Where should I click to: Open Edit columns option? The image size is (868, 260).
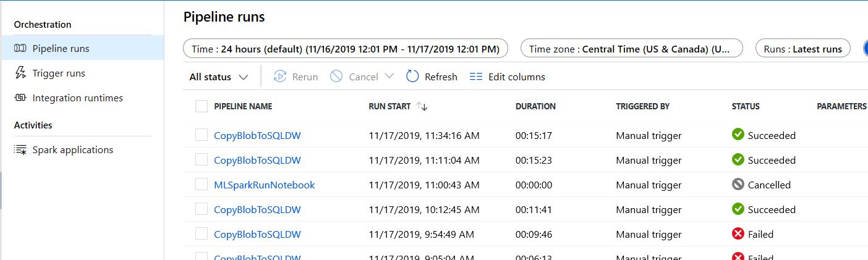(x=508, y=77)
